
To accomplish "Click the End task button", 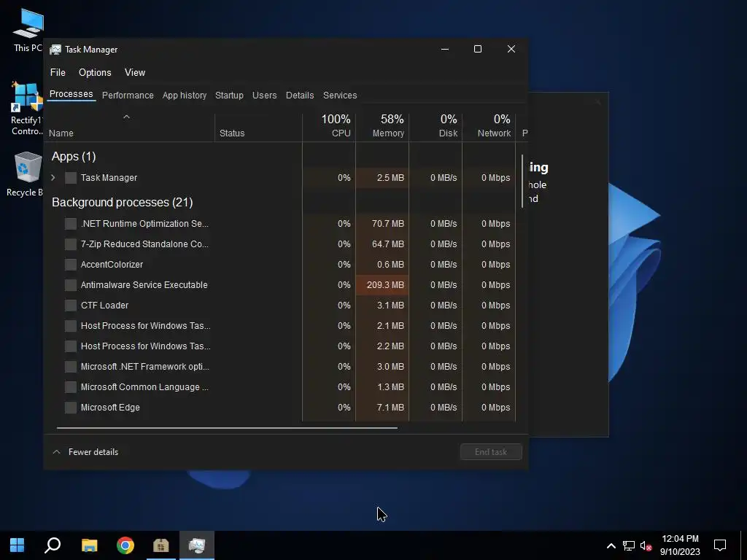I will tap(491, 452).
